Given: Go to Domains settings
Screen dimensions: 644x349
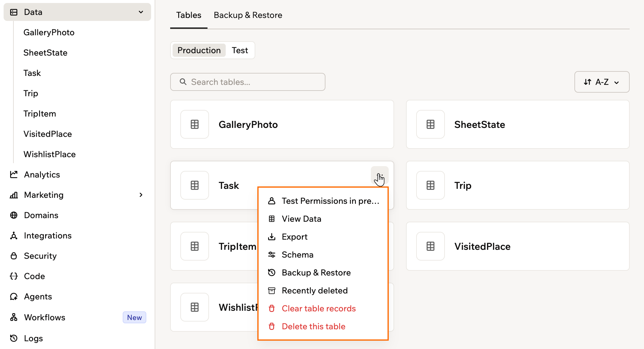Looking at the screenshot, I should click(41, 215).
